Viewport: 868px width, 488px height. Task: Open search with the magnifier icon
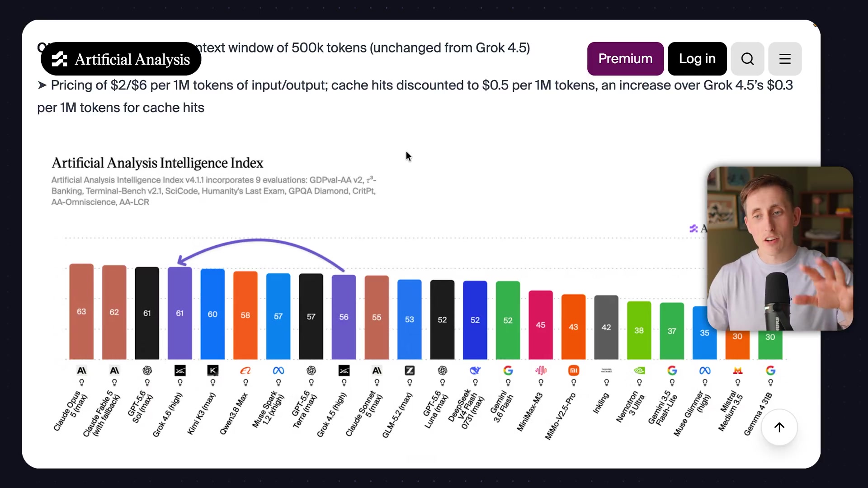pos(747,59)
